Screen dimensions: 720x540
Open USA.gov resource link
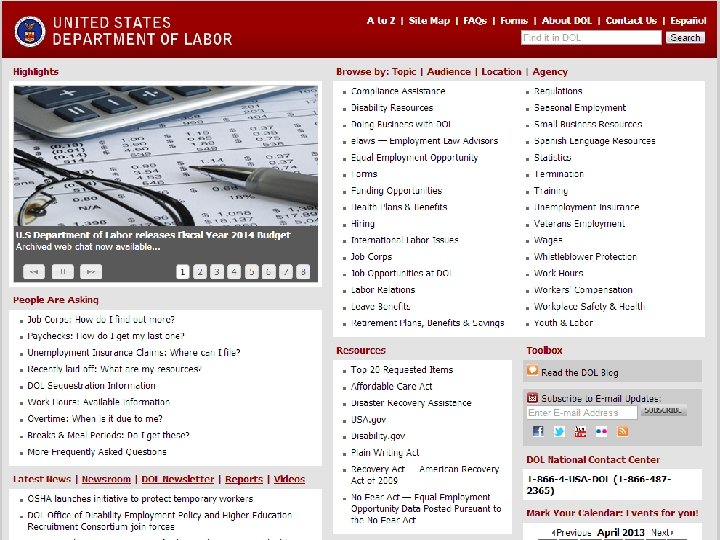369,420
